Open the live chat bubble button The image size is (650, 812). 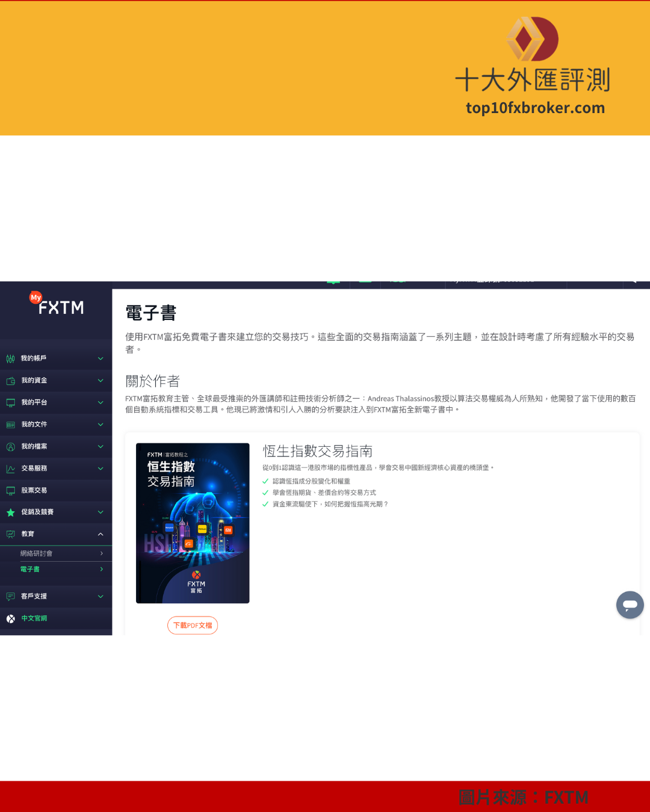(630, 605)
